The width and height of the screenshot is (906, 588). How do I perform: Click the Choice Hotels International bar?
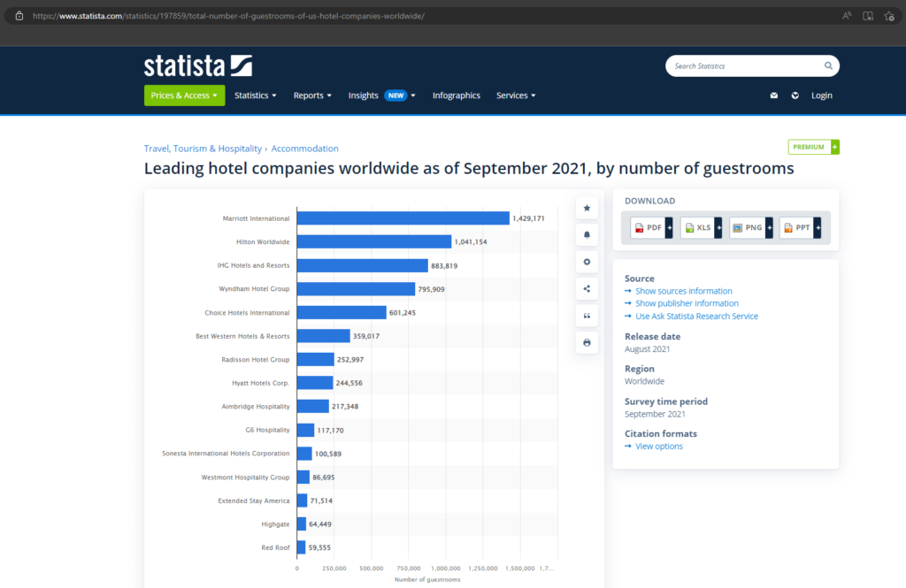point(342,312)
